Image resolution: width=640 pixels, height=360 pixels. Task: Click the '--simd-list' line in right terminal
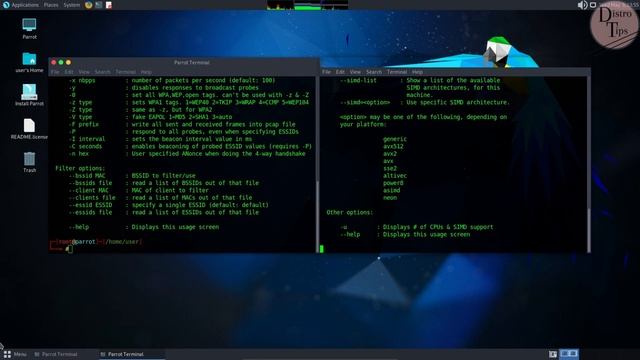click(x=420, y=80)
